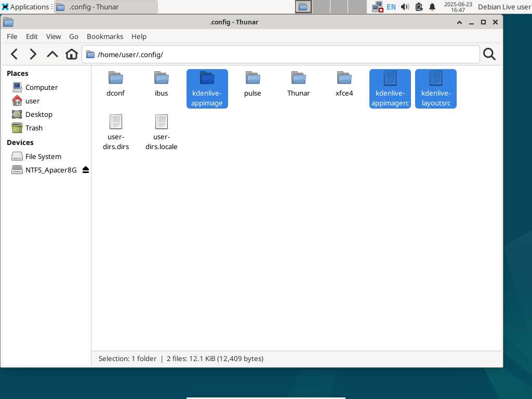Minimize the Thunar window
Screen dimensions: 532x399
(471, 22)
